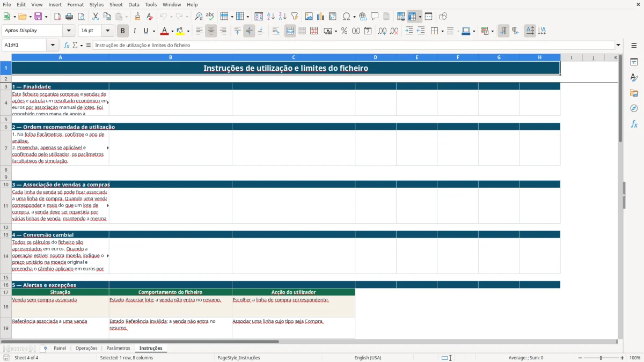Open Find and Replace

[x=198, y=17]
